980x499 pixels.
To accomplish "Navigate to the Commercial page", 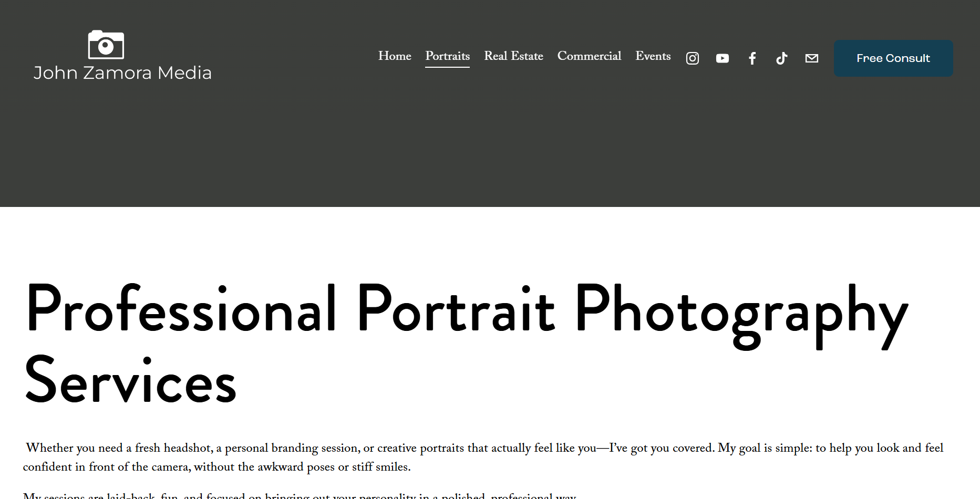I will 589,56.
